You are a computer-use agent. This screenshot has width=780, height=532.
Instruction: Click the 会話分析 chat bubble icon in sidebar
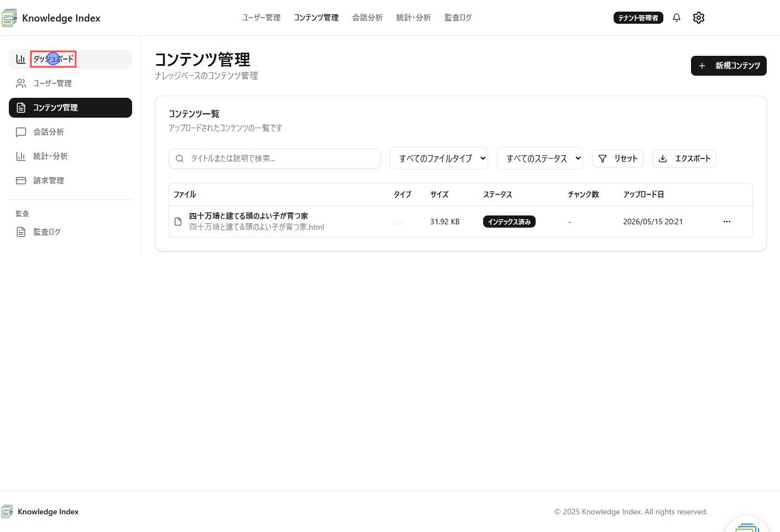(21, 132)
